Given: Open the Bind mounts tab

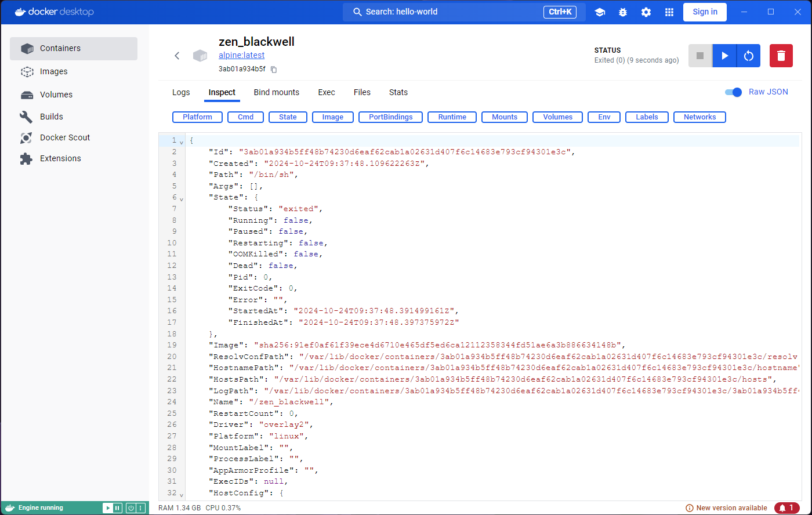Looking at the screenshot, I should tap(277, 92).
